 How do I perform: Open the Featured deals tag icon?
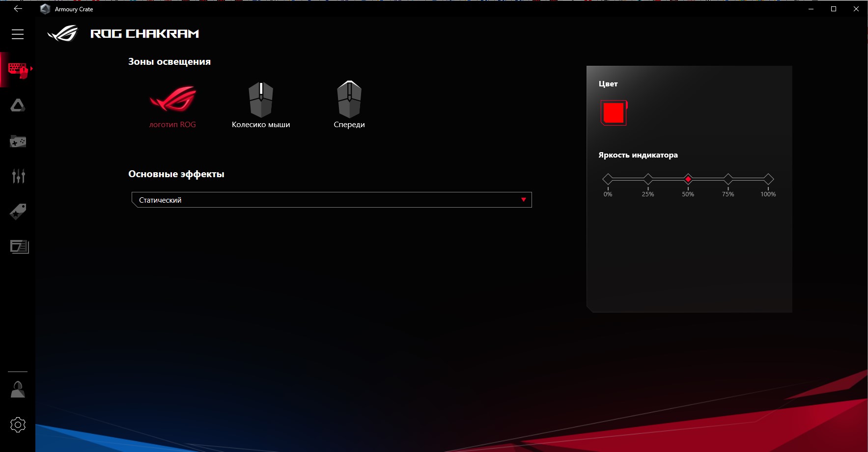pyautogui.click(x=18, y=212)
